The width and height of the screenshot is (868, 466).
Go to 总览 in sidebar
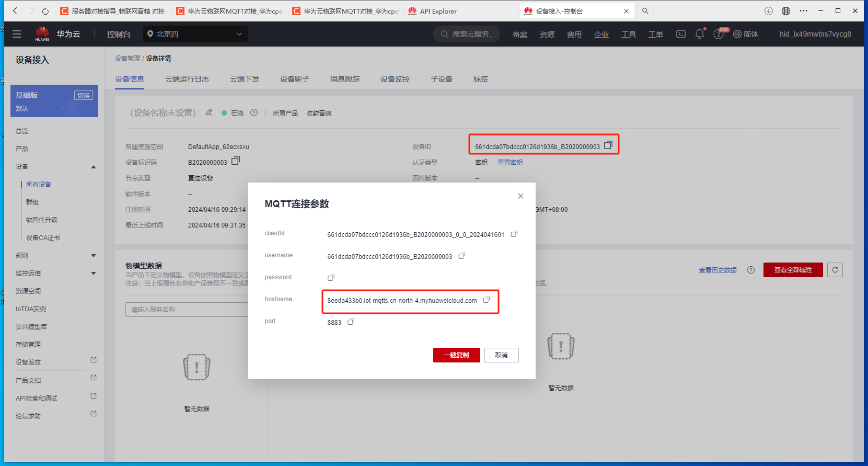(x=22, y=131)
